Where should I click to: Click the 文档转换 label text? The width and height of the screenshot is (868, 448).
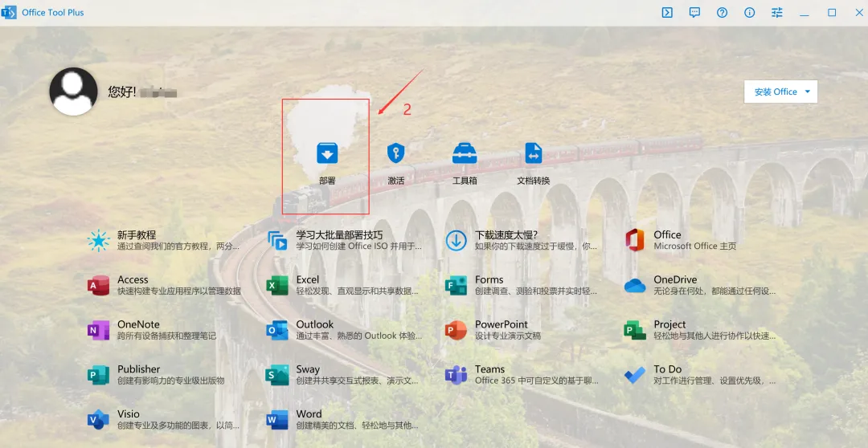point(534,181)
